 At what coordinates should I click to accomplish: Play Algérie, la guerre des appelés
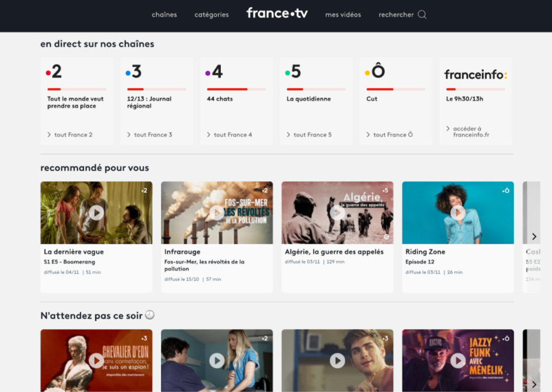337,212
